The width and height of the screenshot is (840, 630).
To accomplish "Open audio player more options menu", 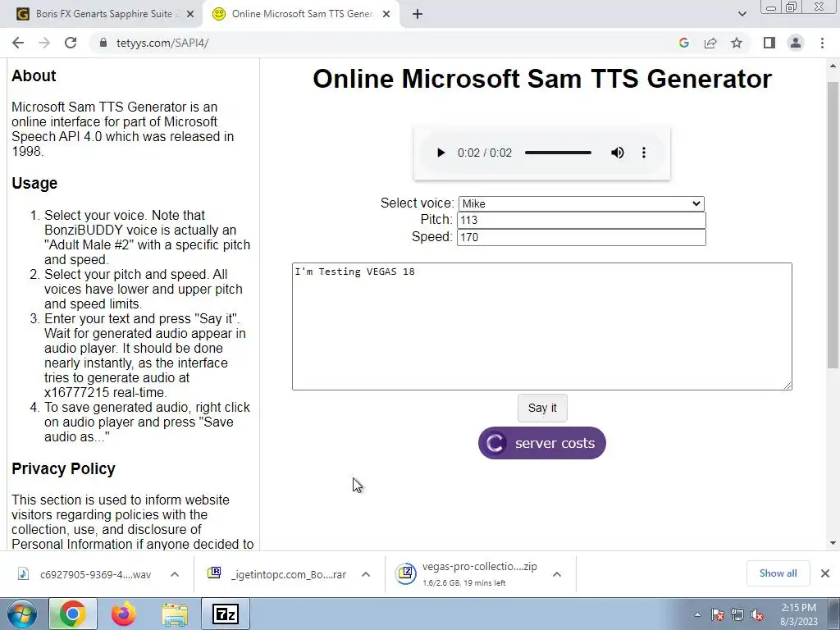I will tap(644, 153).
